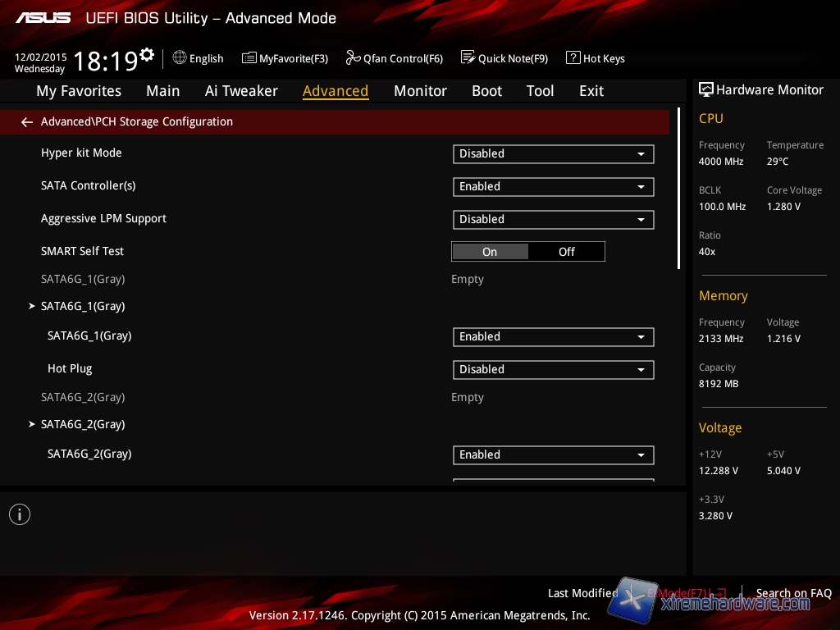Set SMART Self Test to Off

(567, 252)
